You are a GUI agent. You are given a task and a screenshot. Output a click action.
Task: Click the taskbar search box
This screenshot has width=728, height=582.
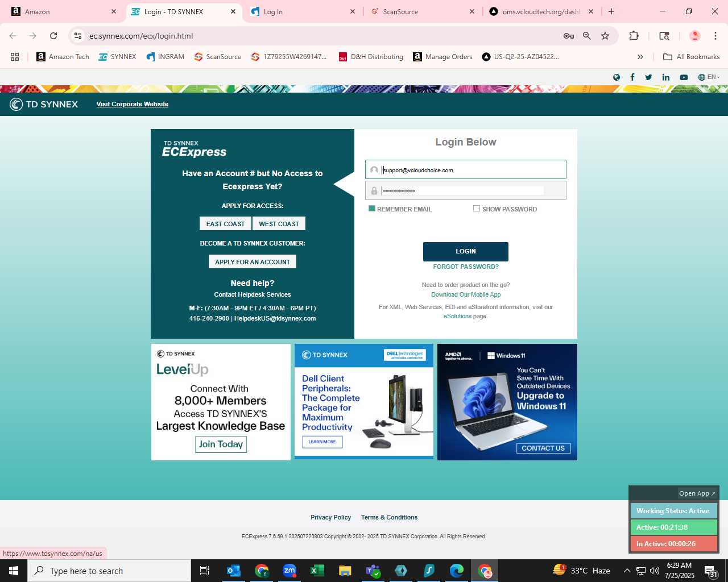[109, 571]
